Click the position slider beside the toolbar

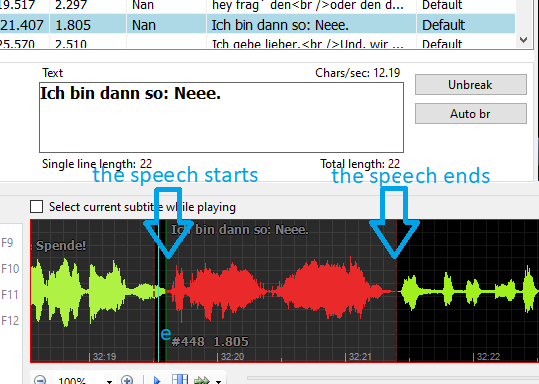coord(393,378)
